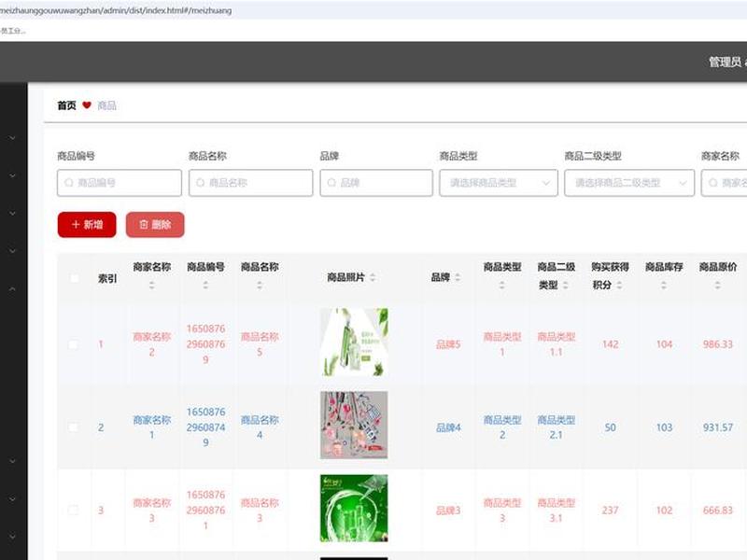The height and width of the screenshot is (560, 747).
Task: Click the browser address bar URL
Action: tap(116, 10)
